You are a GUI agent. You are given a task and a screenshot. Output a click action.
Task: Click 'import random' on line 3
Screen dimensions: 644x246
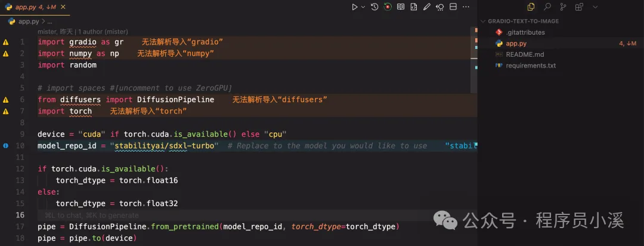click(67, 65)
